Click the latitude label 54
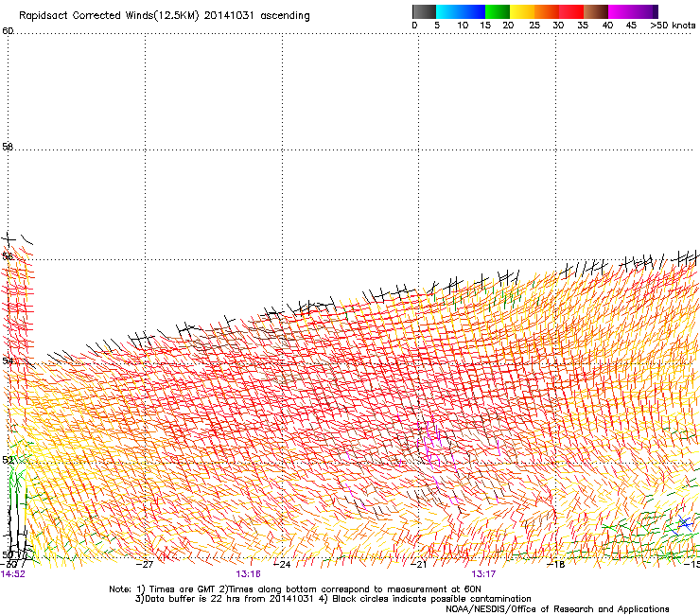 (x=8, y=360)
